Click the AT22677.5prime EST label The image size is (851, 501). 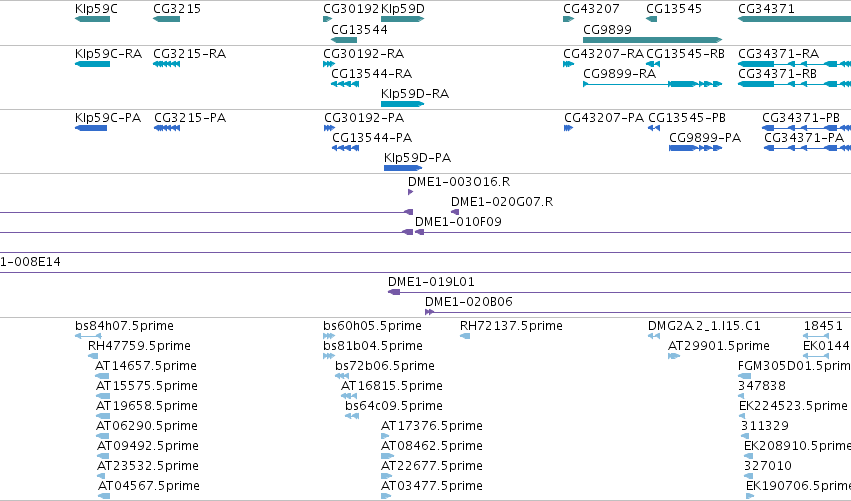[x=432, y=466]
